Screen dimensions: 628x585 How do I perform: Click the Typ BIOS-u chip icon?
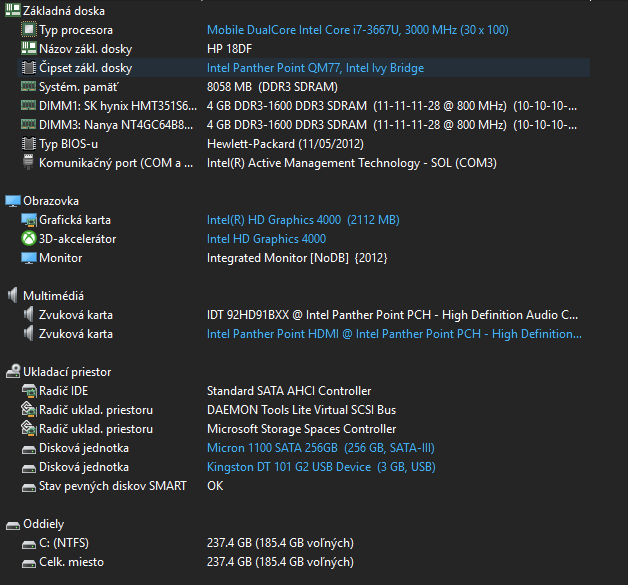click(x=28, y=144)
